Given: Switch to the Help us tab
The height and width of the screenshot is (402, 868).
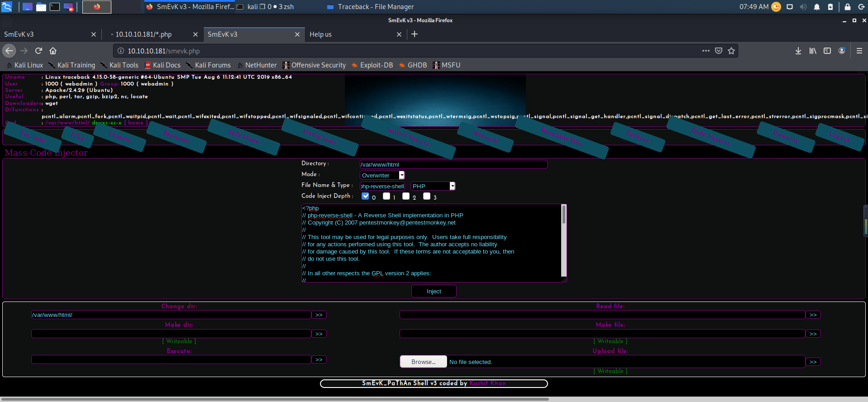Looking at the screenshot, I should [x=348, y=34].
